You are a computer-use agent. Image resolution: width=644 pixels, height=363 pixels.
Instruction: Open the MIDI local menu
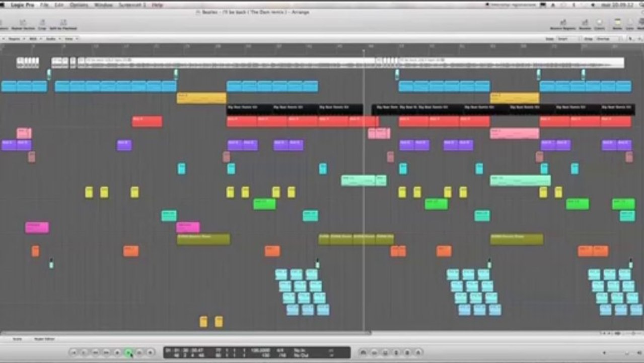coord(34,39)
